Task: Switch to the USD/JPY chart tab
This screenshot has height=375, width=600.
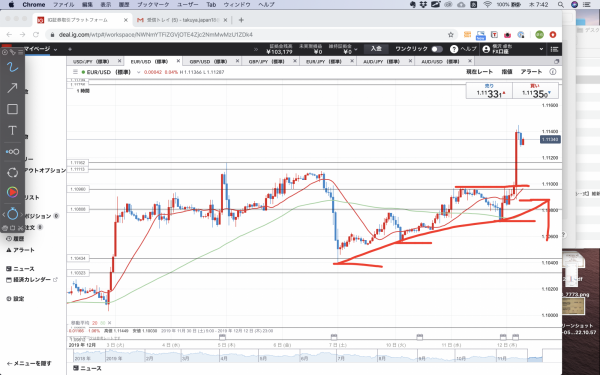Action: pos(91,61)
